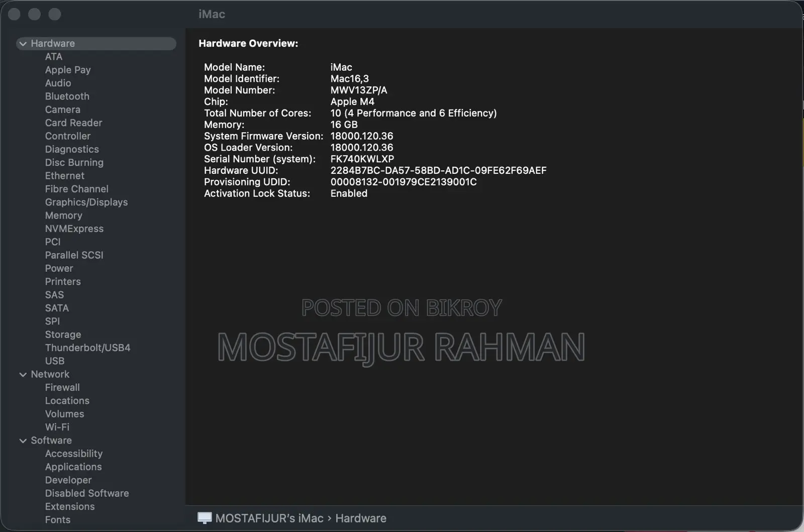
Task: Open Accessibility under Software
Action: [x=74, y=454]
